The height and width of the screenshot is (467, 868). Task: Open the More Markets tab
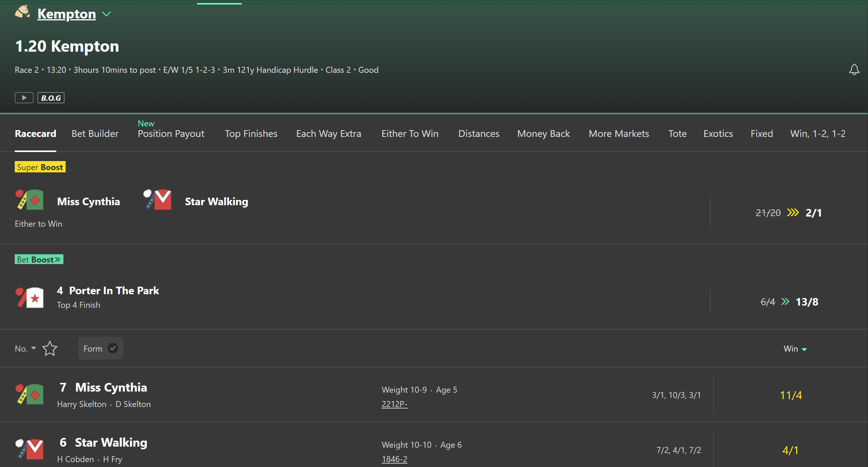click(x=619, y=134)
